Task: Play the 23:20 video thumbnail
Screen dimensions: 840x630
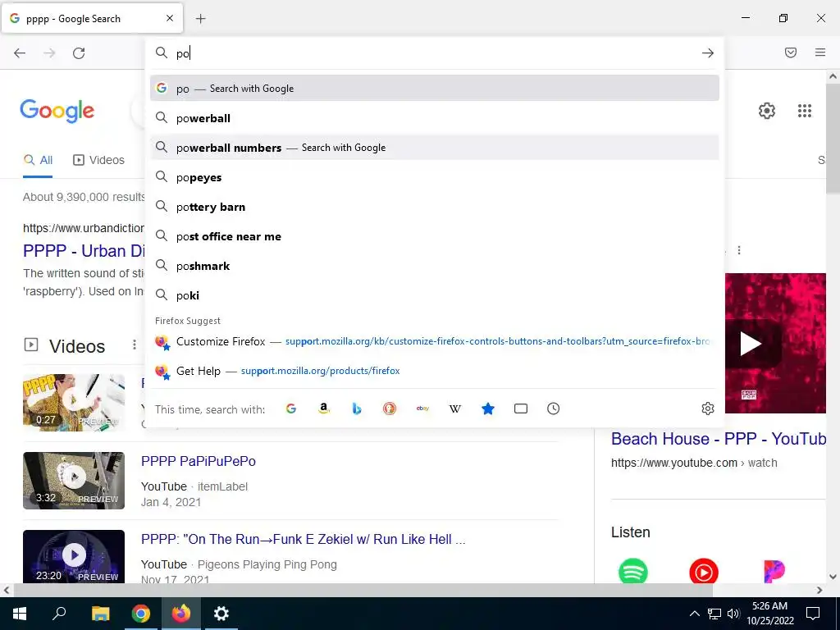Action: pyautogui.click(x=74, y=556)
